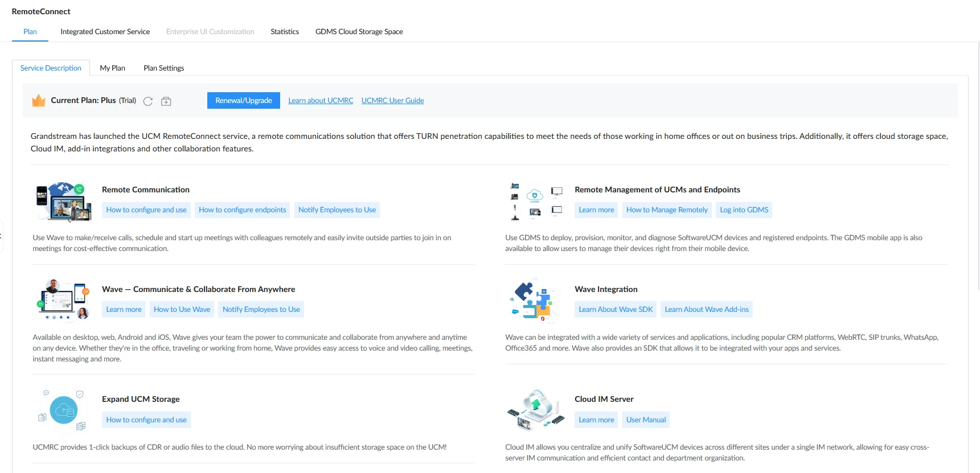Click the Expand UCM Storage cloud icon
Image resolution: width=980 pixels, height=473 pixels.
point(63,410)
